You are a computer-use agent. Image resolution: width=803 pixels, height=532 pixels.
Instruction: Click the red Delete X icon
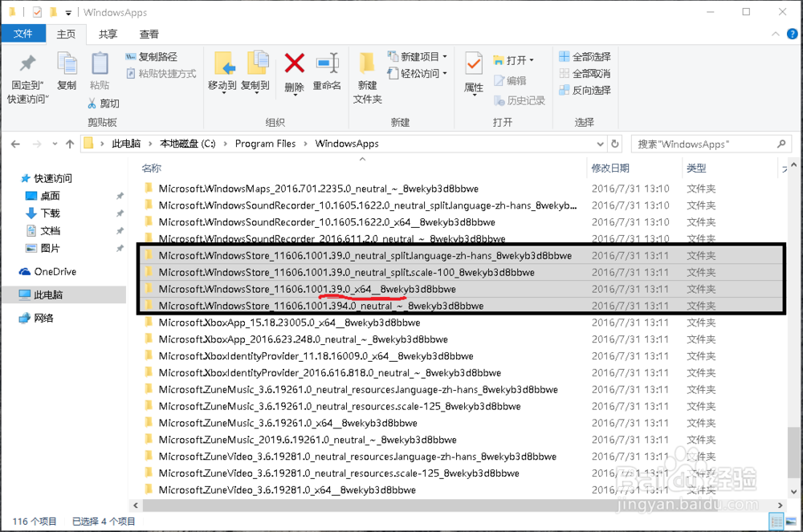(x=295, y=63)
